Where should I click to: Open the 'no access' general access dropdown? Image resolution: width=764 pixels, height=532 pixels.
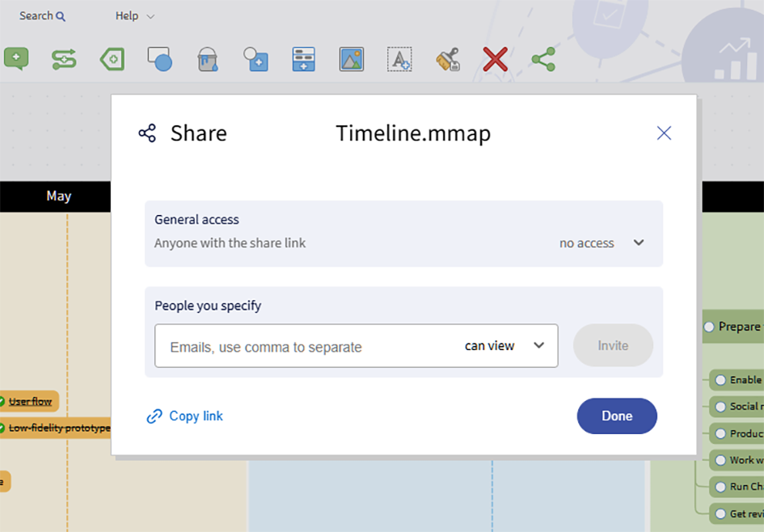(602, 243)
